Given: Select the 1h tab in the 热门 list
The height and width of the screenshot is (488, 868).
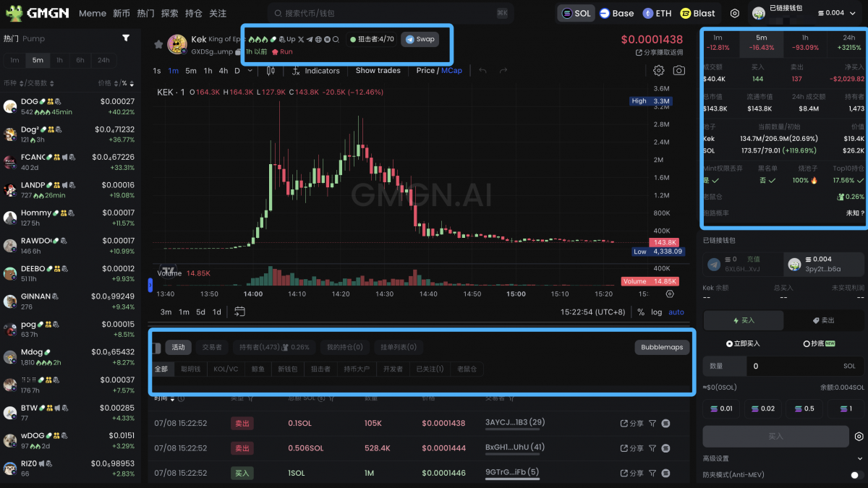Looking at the screenshot, I should click(x=59, y=60).
